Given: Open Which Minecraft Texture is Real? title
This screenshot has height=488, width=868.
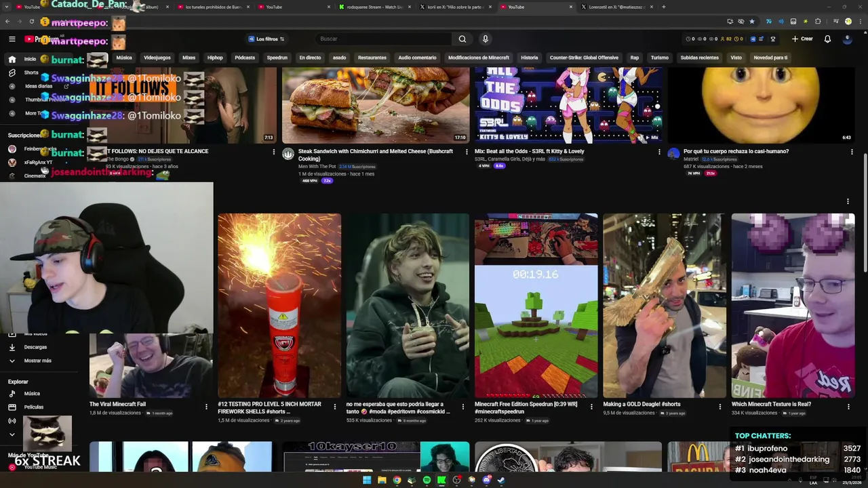Looking at the screenshot, I should (771, 404).
